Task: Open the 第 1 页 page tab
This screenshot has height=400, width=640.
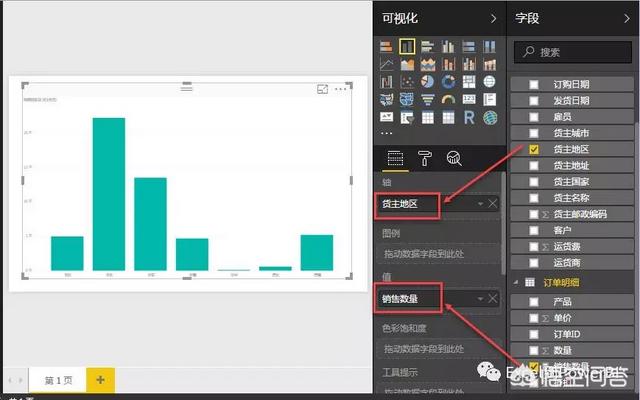Action: click(x=58, y=380)
